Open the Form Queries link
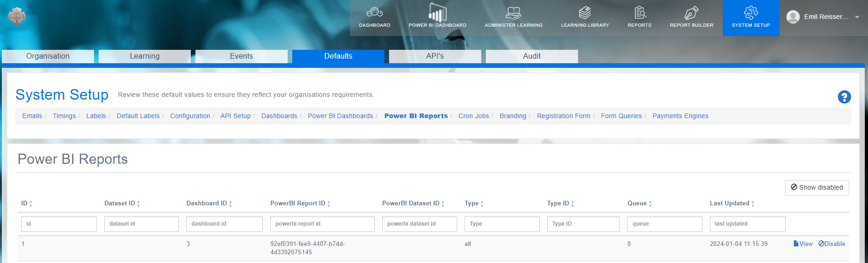Screen dimensions: 868x263 [x=621, y=116]
